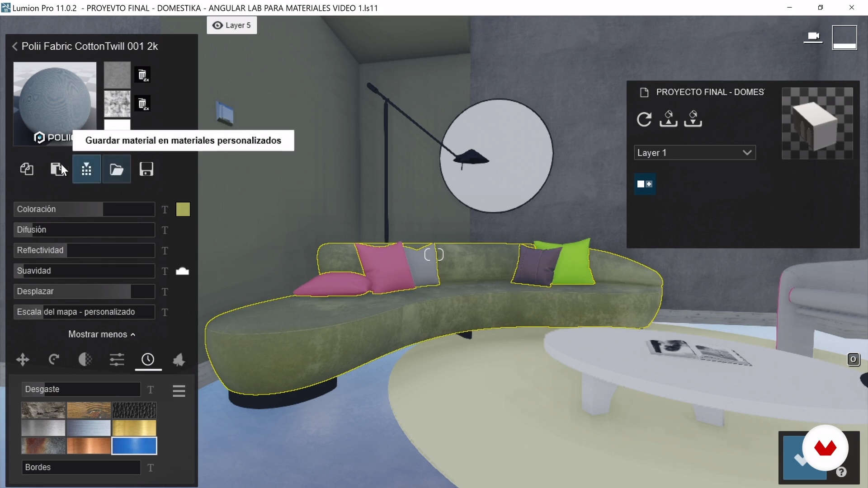The width and height of the screenshot is (868, 488).
Task: Click the blue add-variation plus button
Action: (x=645, y=184)
